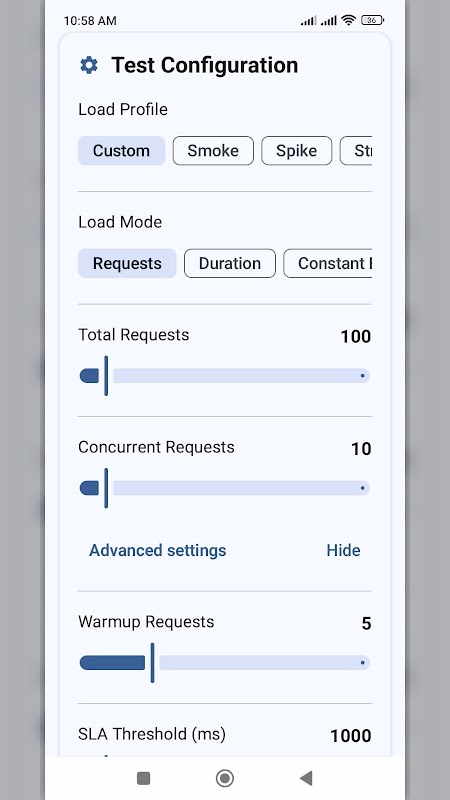450x800 pixels.
Task: Tap the Android back triangle icon
Action: pos(306,778)
